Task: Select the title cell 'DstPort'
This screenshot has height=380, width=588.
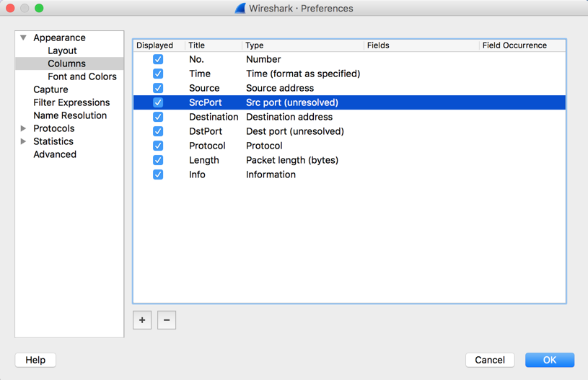Action: pos(206,131)
